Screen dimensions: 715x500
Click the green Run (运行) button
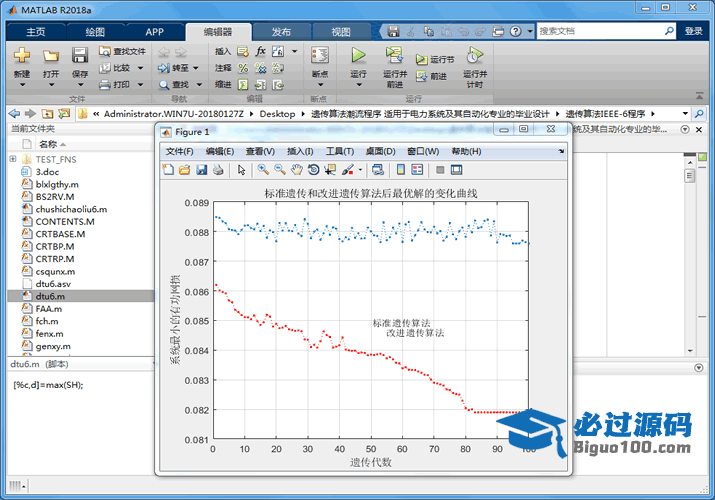click(359, 56)
